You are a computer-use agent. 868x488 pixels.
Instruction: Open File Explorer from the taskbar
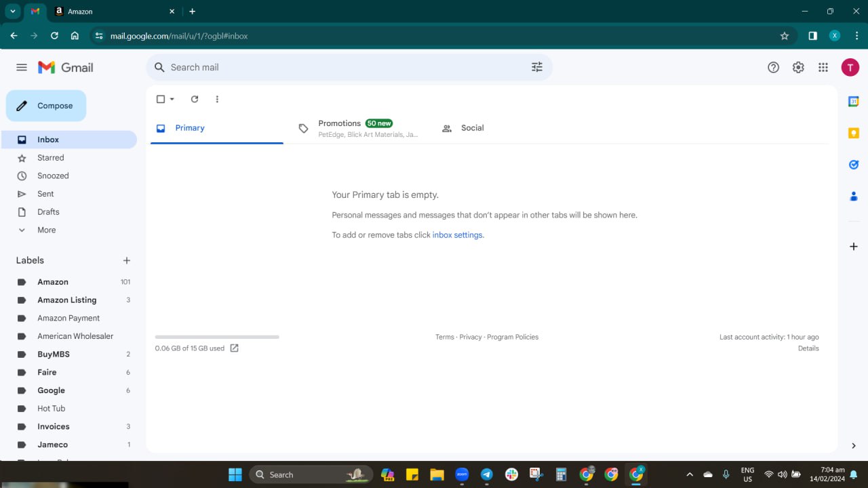click(437, 474)
